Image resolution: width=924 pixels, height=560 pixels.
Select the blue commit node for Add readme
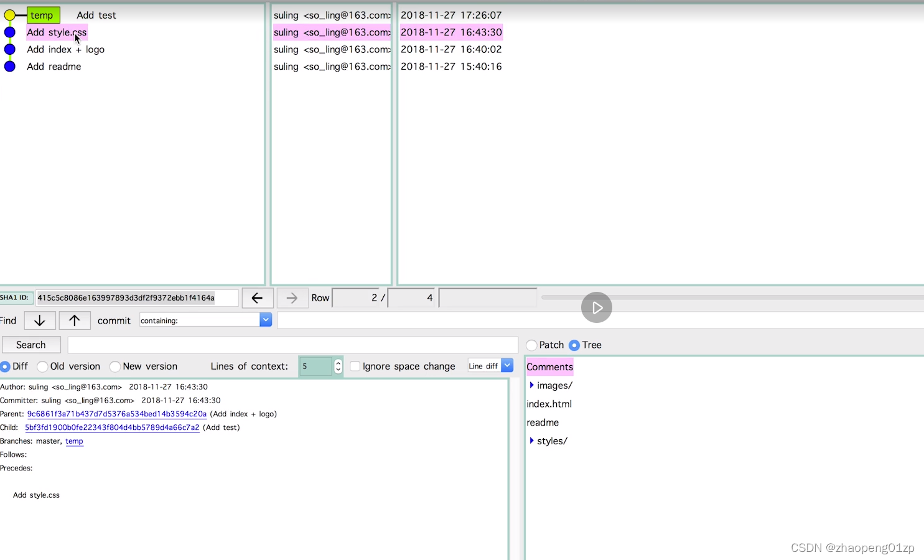coord(10,67)
